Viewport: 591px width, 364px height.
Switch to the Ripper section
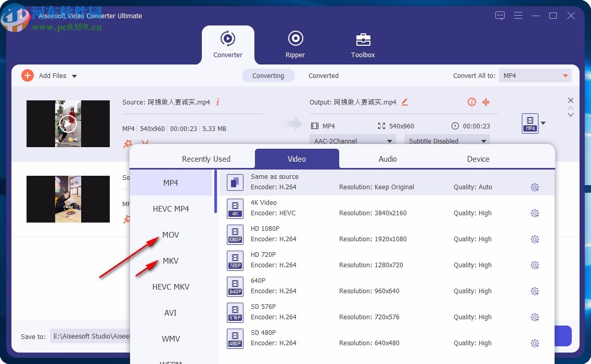pos(295,44)
